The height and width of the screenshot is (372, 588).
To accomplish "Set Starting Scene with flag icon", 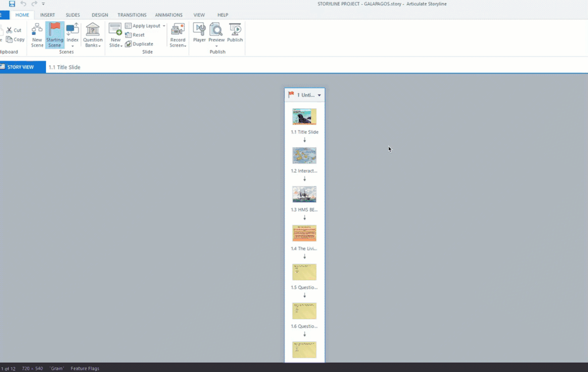I will (x=55, y=35).
